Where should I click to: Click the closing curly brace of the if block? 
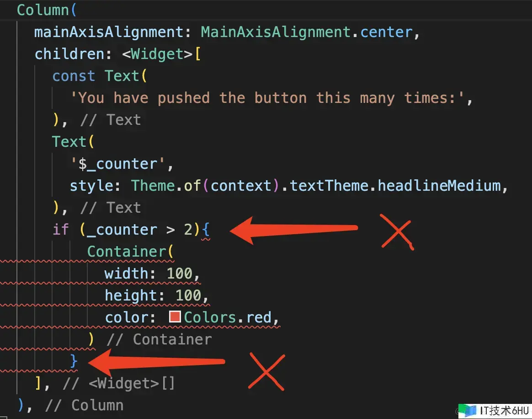pos(74,361)
